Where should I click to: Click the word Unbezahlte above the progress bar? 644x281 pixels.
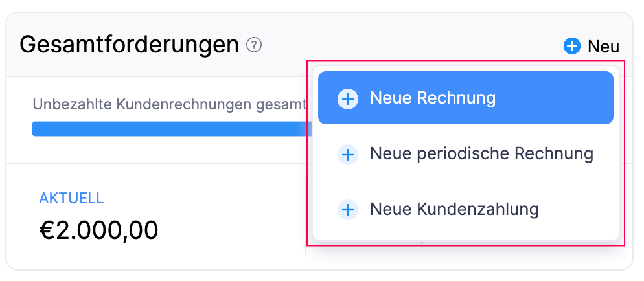72,105
